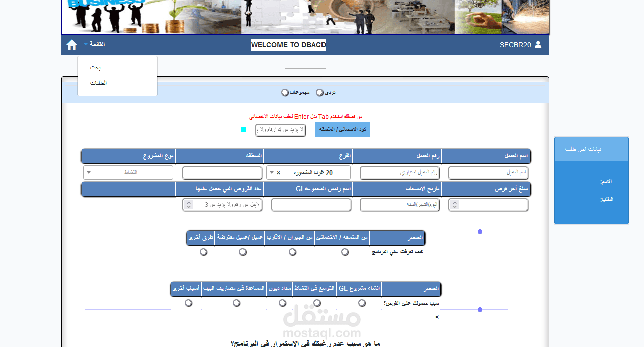Select the فردي radio option

319,93
